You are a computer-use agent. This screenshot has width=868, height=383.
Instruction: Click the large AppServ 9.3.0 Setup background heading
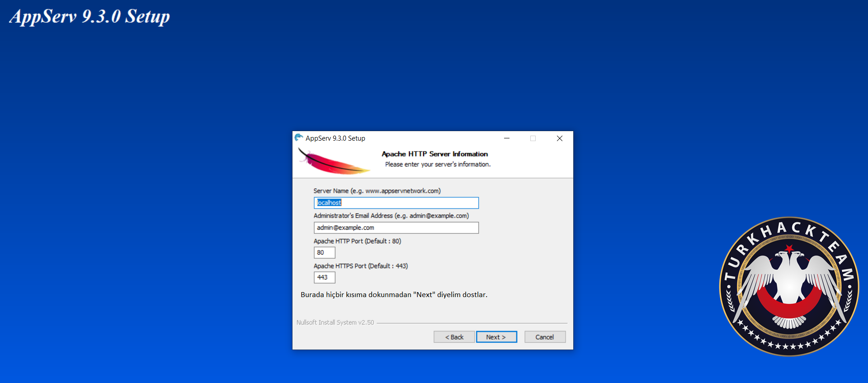pos(90,17)
